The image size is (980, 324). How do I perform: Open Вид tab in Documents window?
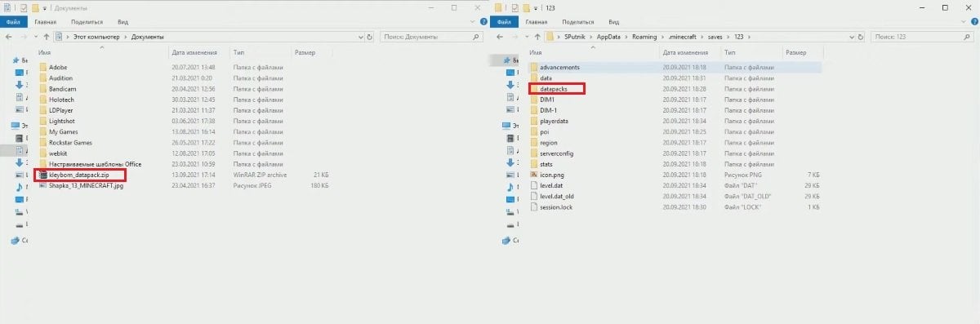click(123, 23)
